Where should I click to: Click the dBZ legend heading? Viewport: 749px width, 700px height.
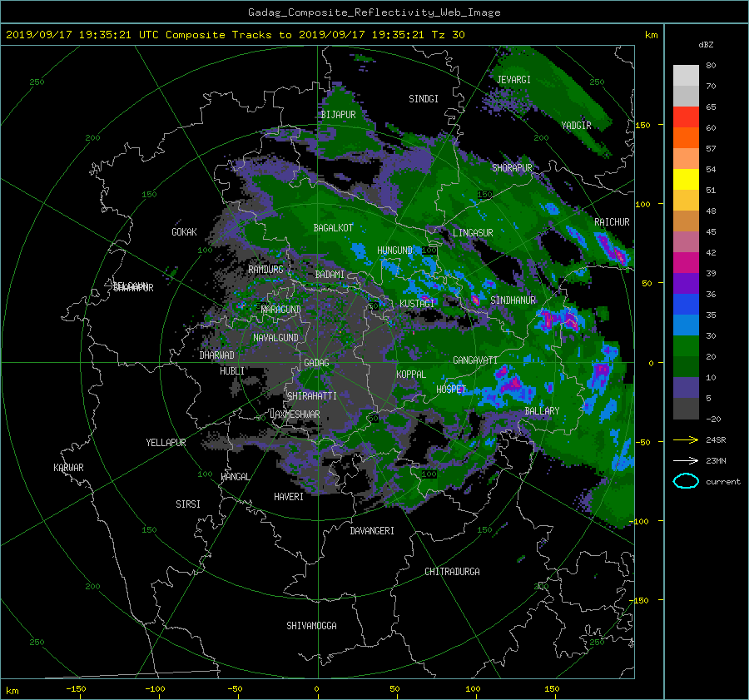coord(706,45)
